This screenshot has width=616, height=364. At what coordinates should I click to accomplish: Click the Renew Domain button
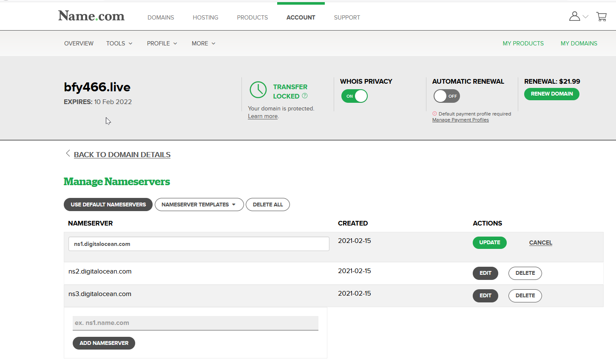tap(551, 94)
